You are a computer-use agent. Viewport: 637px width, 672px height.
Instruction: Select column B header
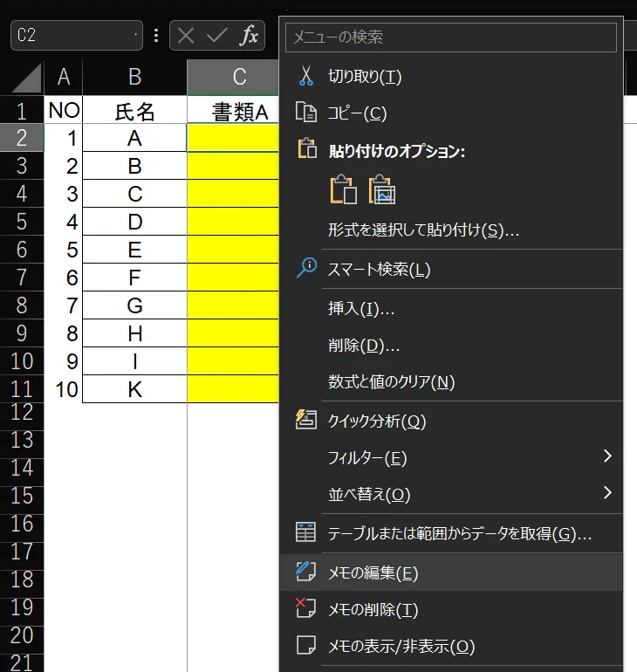click(134, 77)
